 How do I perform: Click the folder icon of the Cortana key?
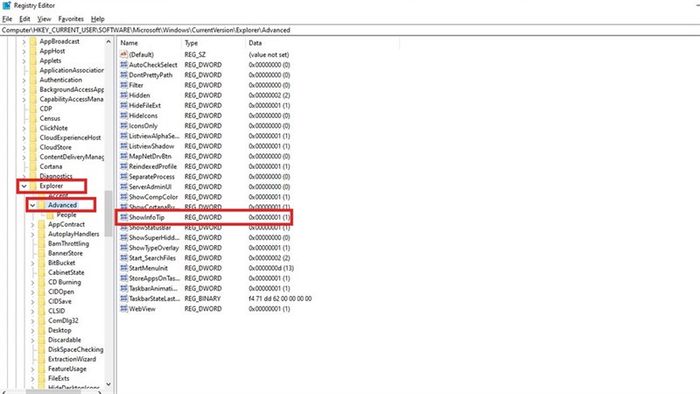[33, 166]
